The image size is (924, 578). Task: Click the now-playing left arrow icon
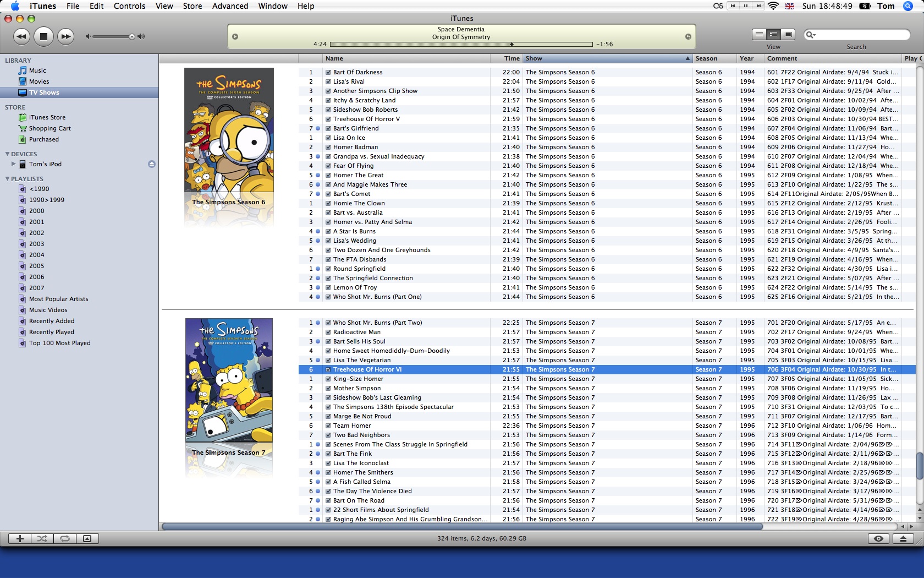tap(235, 37)
